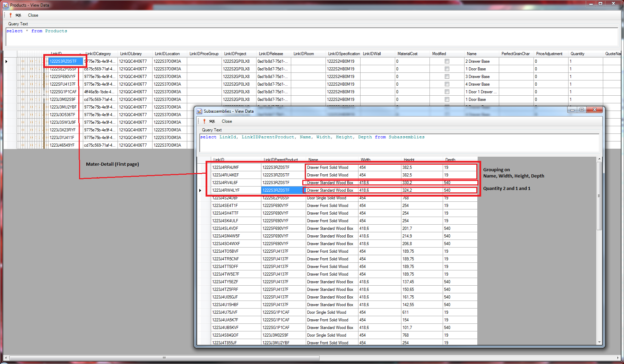Select the 1222SG1P1CAF cell in Products grid

pos(66,92)
